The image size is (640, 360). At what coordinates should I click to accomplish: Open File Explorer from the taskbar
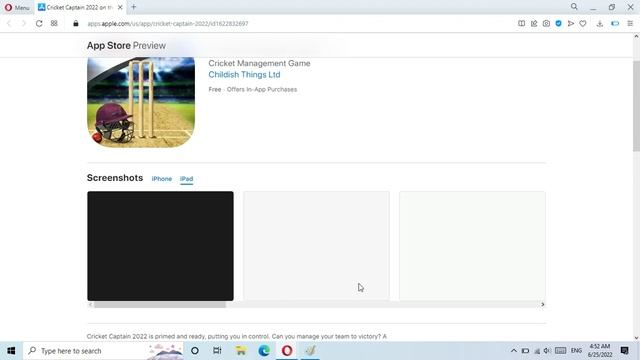pyautogui.click(x=241, y=351)
